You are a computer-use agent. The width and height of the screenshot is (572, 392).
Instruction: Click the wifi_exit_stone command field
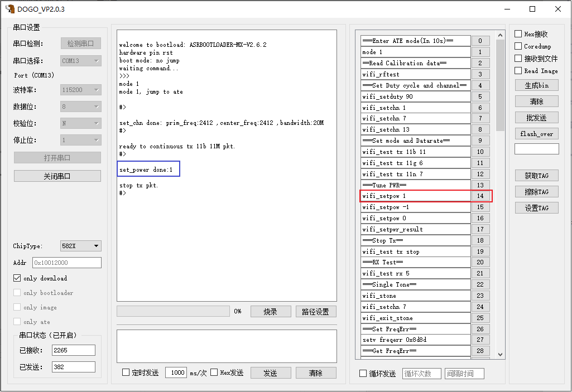tap(416, 318)
